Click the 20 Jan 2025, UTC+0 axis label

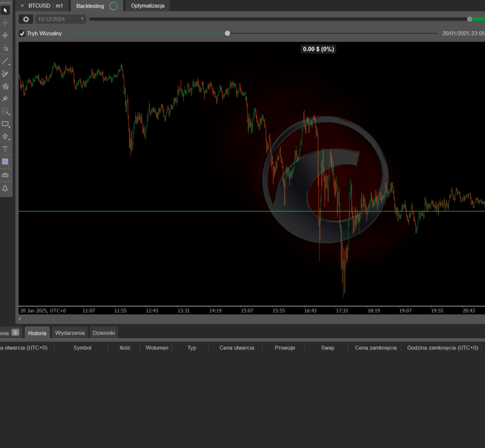coord(43,311)
